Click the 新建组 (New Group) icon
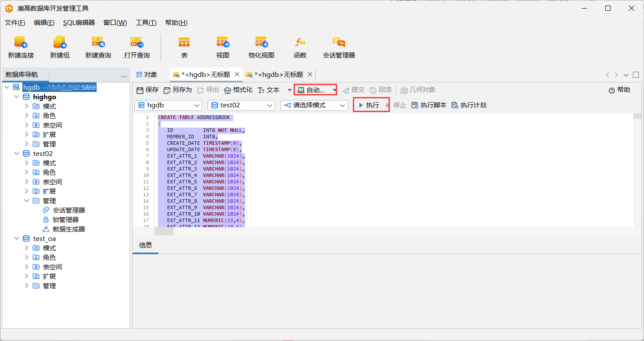This screenshot has height=341, width=644. pos(60,43)
